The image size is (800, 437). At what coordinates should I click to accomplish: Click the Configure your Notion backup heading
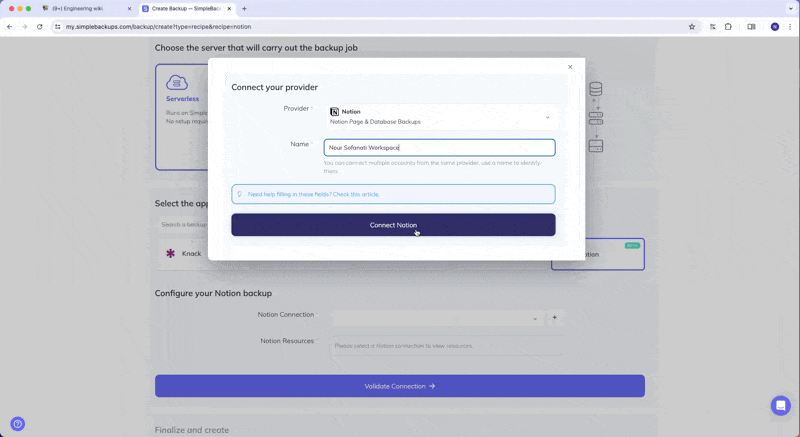click(x=213, y=293)
